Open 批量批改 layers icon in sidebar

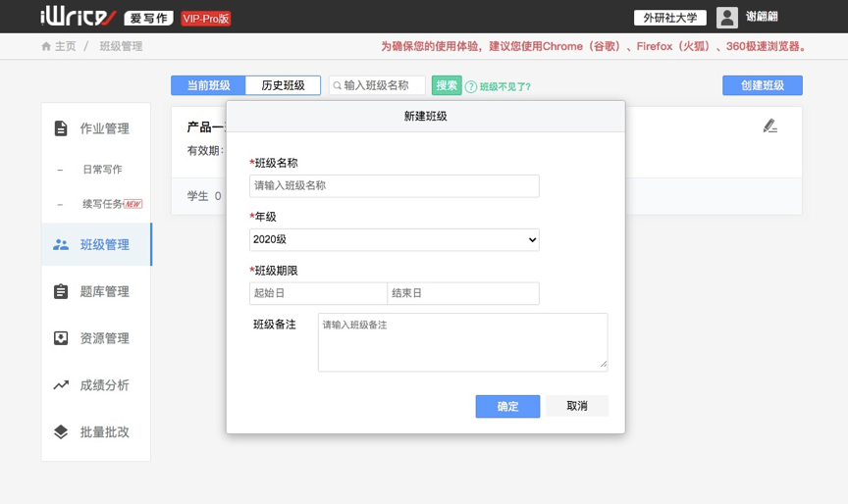[61, 432]
